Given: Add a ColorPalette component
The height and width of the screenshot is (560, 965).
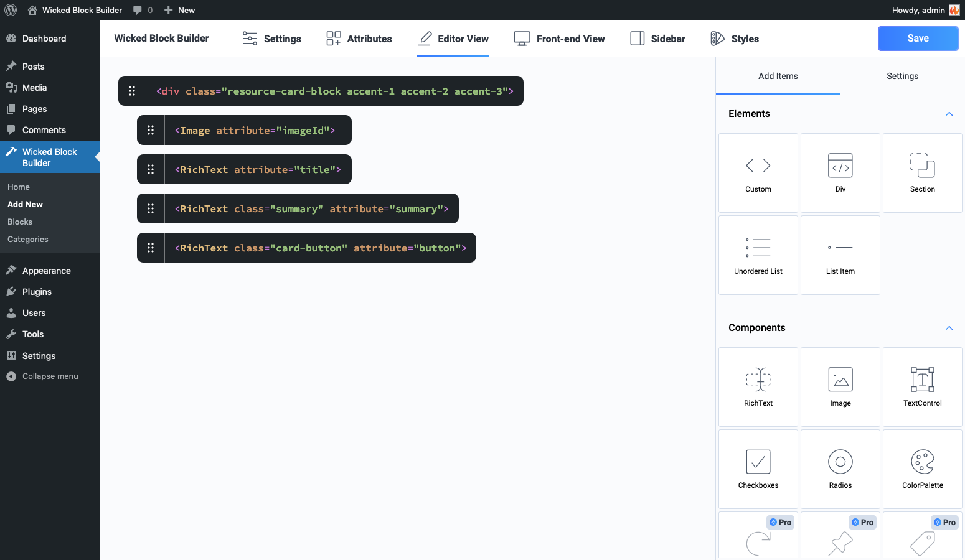Looking at the screenshot, I should pos(923,469).
